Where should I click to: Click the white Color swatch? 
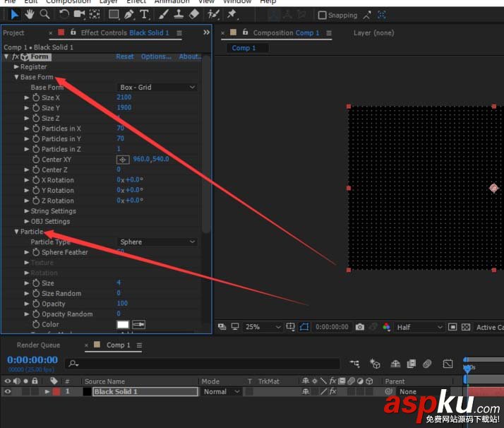pyautogui.click(x=123, y=324)
